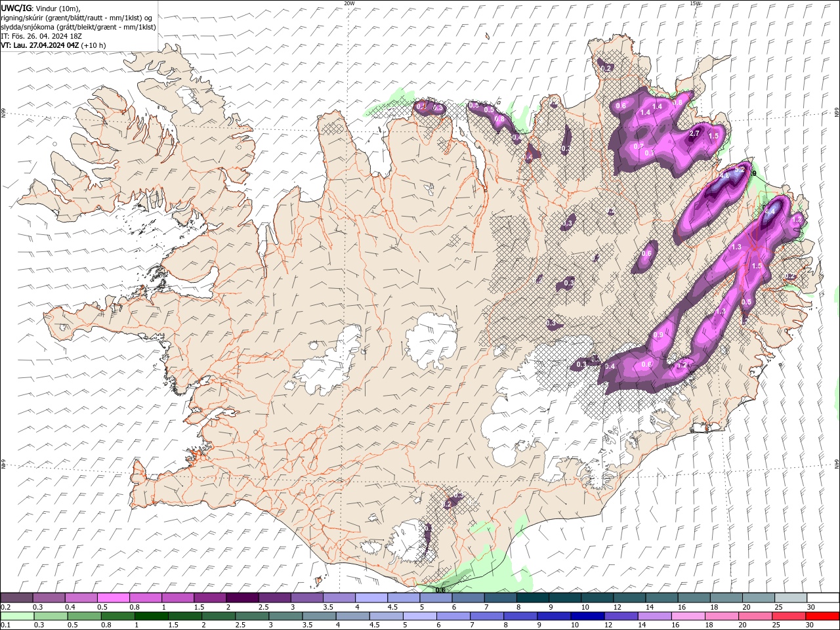Click the lavender snow swatch between 4 and 4.5

pyautogui.click(x=371, y=598)
